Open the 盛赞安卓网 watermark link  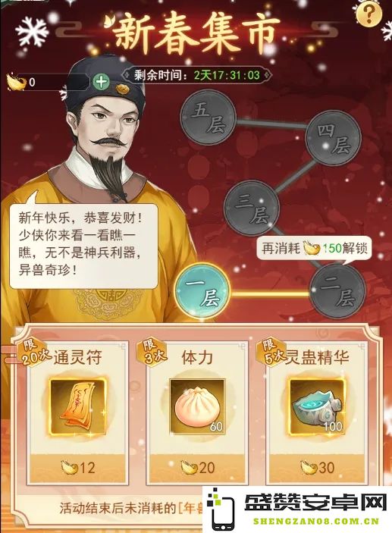[297, 509]
